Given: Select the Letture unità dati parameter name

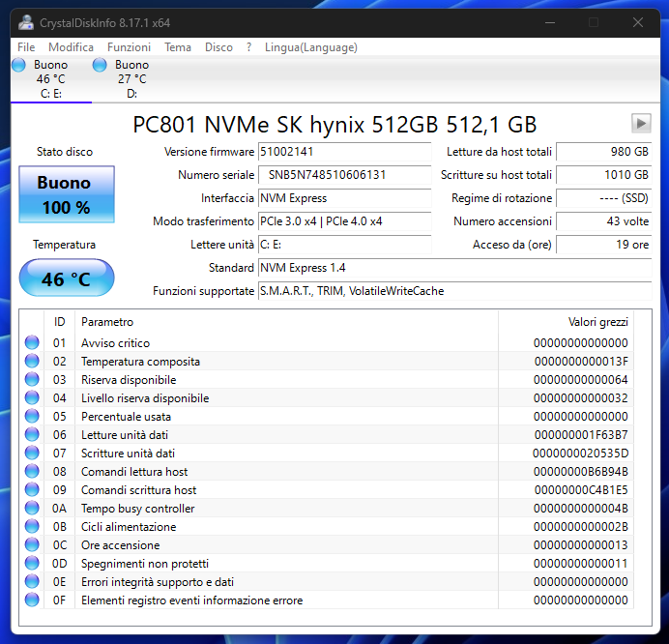Looking at the screenshot, I should [125, 435].
